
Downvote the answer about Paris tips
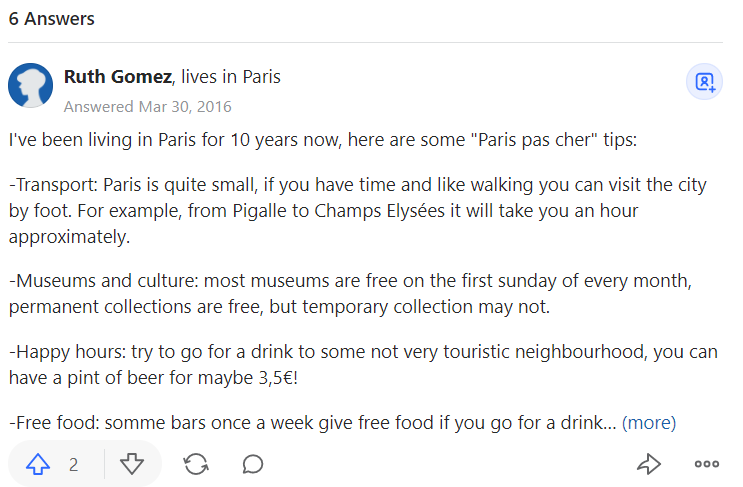click(132, 464)
